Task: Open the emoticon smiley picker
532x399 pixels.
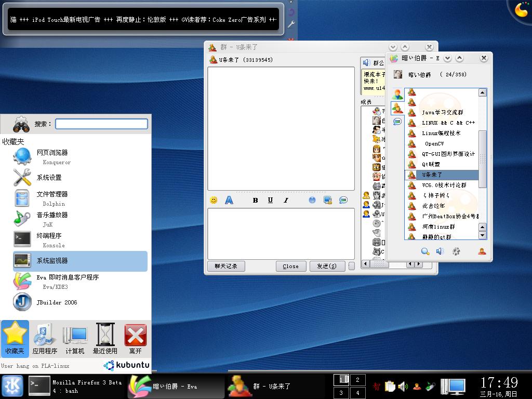Action: click(x=214, y=200)
